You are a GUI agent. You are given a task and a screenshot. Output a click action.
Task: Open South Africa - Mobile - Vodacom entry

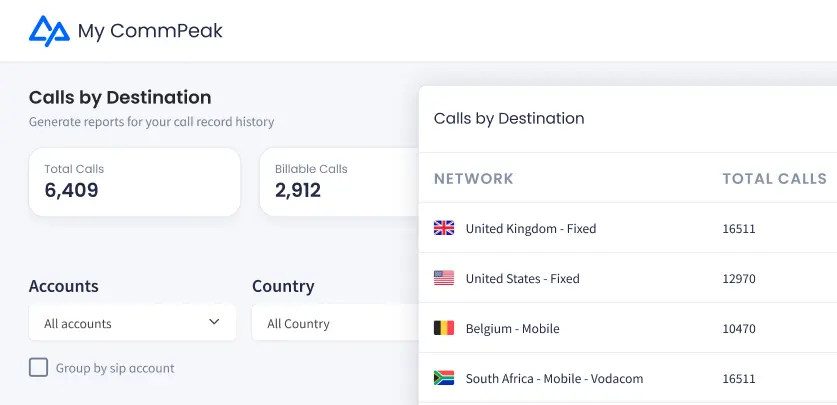(x=554, y=379)
